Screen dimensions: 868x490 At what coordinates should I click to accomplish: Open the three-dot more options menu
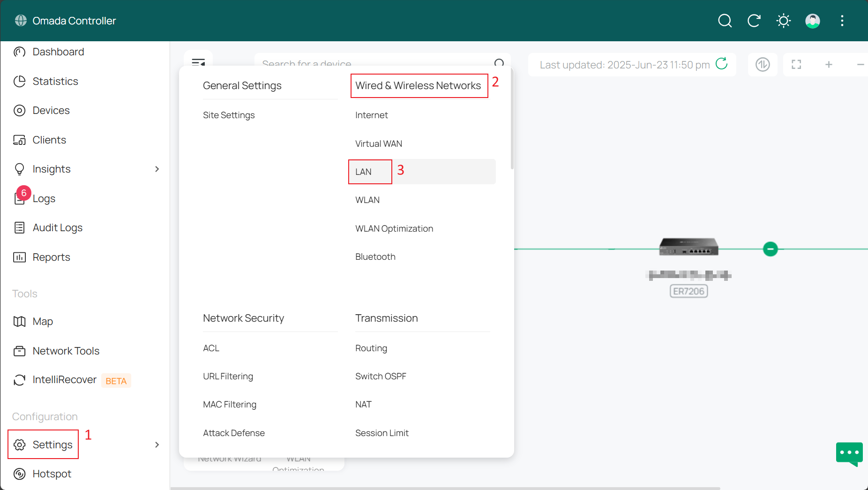pyautogui.click(x=842, y=21)
